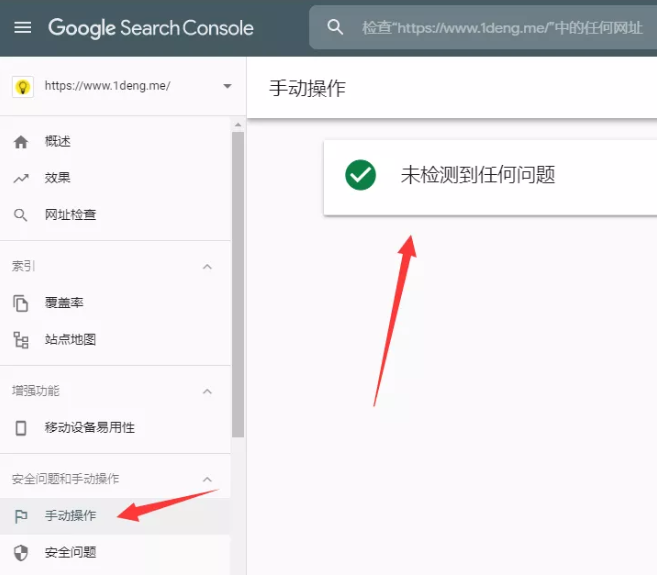Click the green checkmark status icon
The image size is (657, 576).
(x=360, y=175)
